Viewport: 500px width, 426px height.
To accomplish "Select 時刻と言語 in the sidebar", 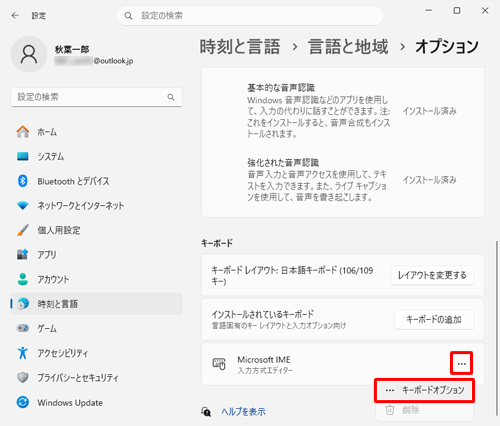I will click(x=97, y=304).
